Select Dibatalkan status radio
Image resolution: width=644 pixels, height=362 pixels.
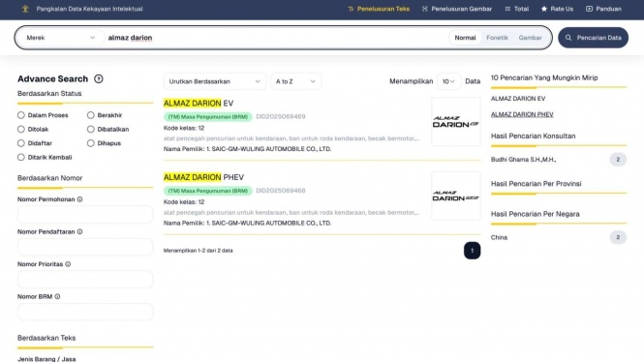(x=91, y=130)
